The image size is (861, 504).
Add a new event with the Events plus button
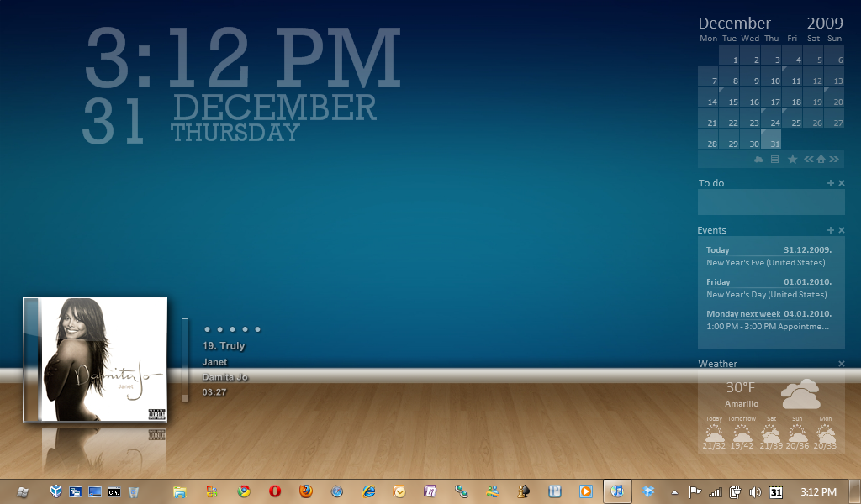pos(831,229)
